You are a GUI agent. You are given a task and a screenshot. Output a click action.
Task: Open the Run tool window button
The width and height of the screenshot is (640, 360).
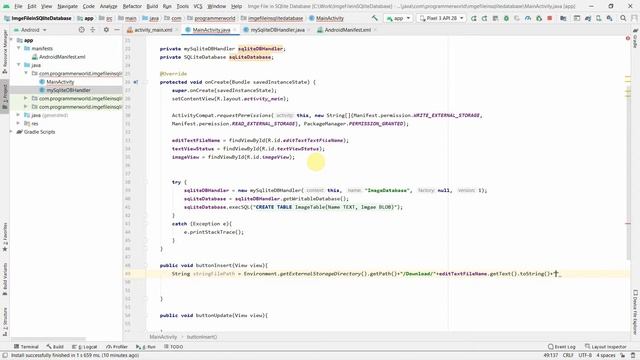146,347
